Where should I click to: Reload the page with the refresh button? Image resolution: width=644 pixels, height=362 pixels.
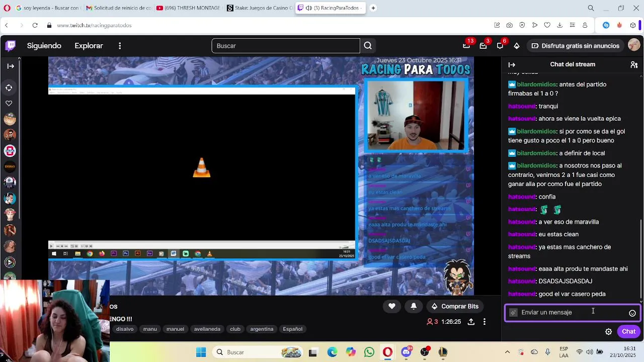[35, 25]
